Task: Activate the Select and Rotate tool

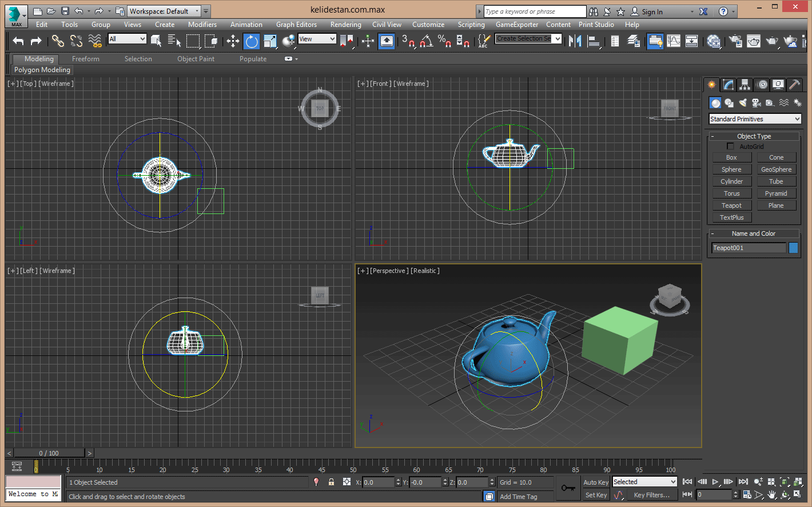Action: point(251,41)
